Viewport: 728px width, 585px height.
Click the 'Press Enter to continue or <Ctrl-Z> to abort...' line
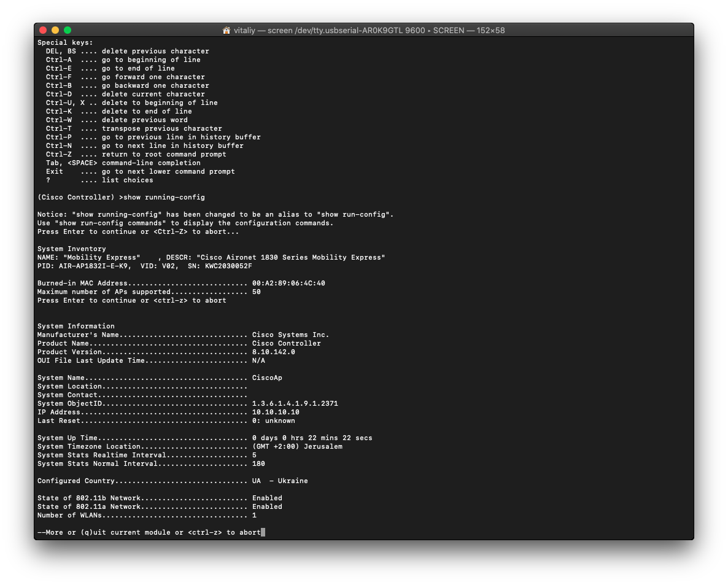pyautogui.click(x=138, y=231)
